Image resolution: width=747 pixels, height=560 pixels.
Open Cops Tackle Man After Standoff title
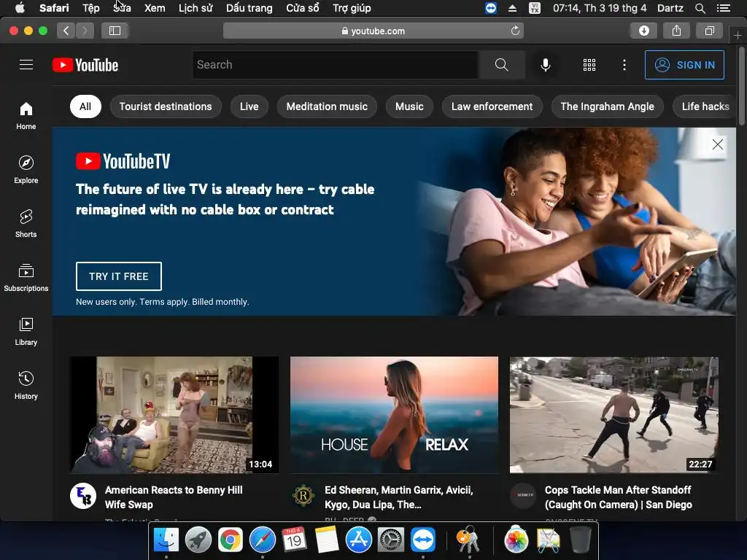pos(619,497)
